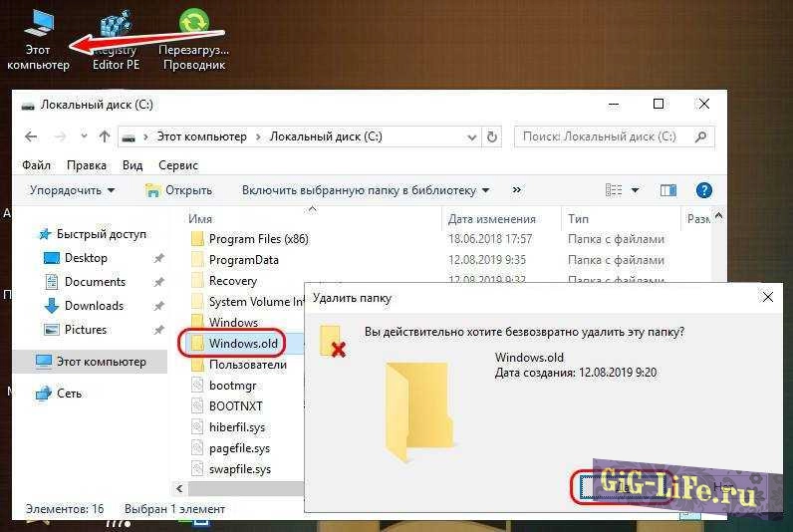Close the Удалить папку dialog

point(768,297)
